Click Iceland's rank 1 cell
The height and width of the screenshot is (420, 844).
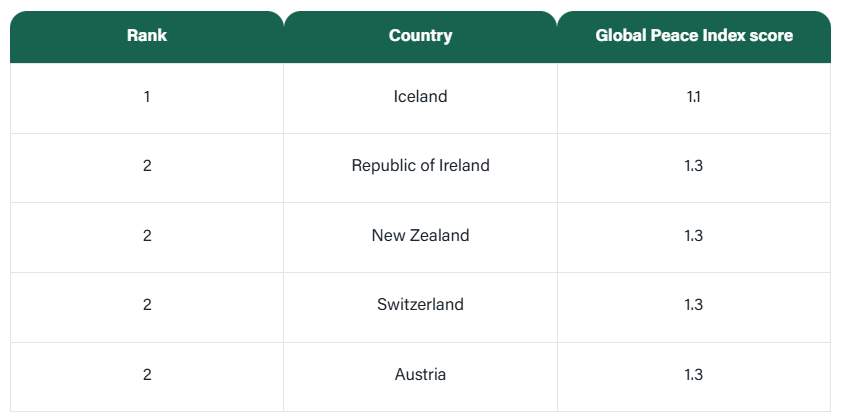(x=147, y=97)
